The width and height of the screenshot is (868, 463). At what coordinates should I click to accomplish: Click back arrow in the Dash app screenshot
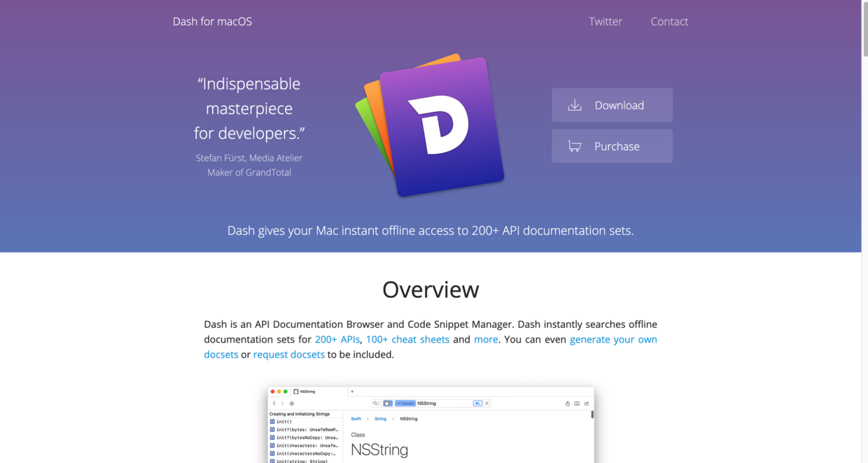click(274, 404)
